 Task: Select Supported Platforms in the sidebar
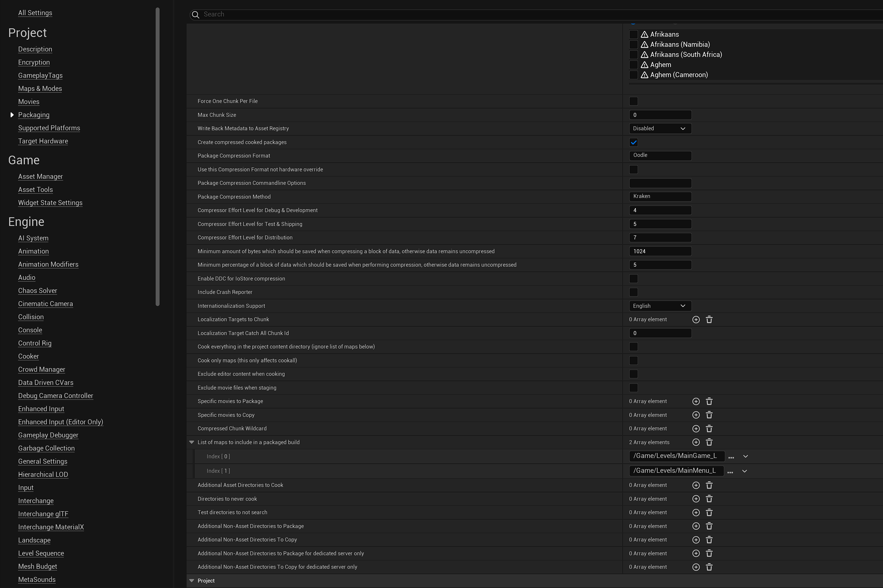(49, 128)
